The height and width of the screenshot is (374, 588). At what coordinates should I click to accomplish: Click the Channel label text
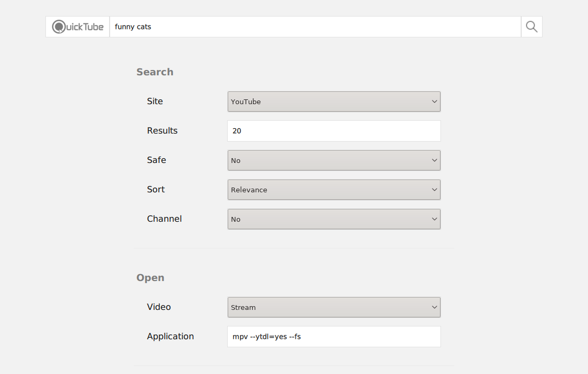(164, 219)
